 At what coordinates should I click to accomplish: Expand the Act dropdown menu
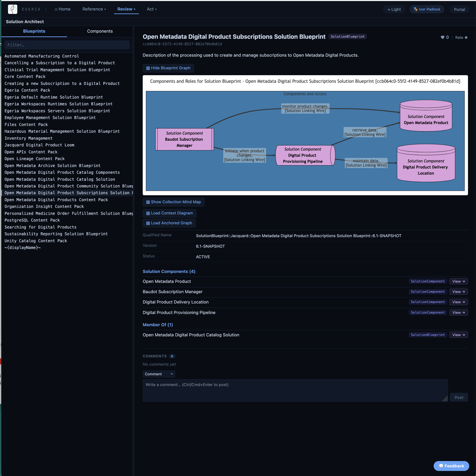(152, 9)
